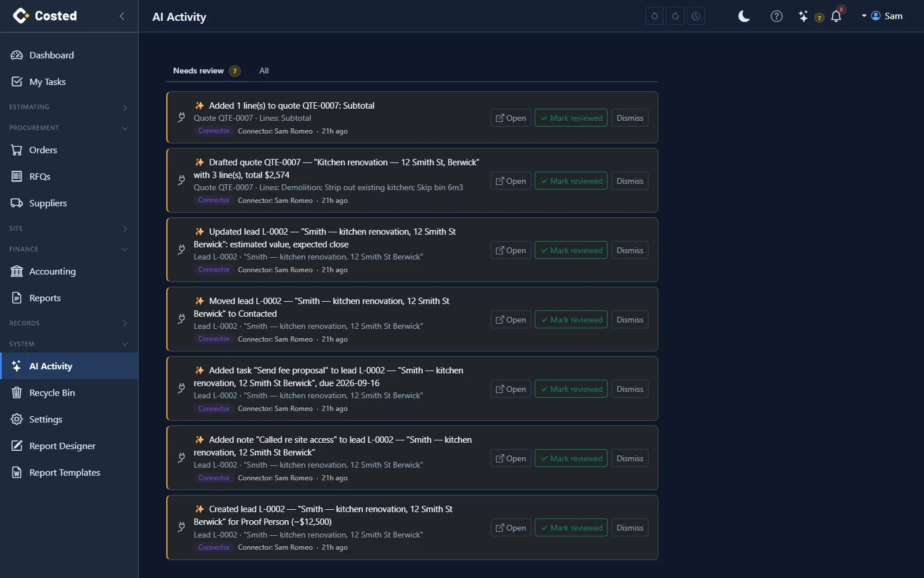Open the 'Called re site access' note item
Viewport: 924px width, 578px height.
point(511,458)
